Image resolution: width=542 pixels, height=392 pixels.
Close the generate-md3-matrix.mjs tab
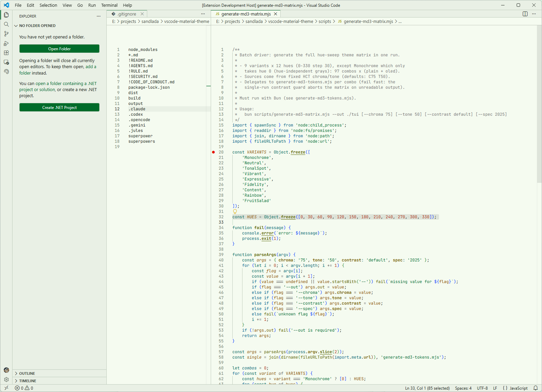(276, 14)
